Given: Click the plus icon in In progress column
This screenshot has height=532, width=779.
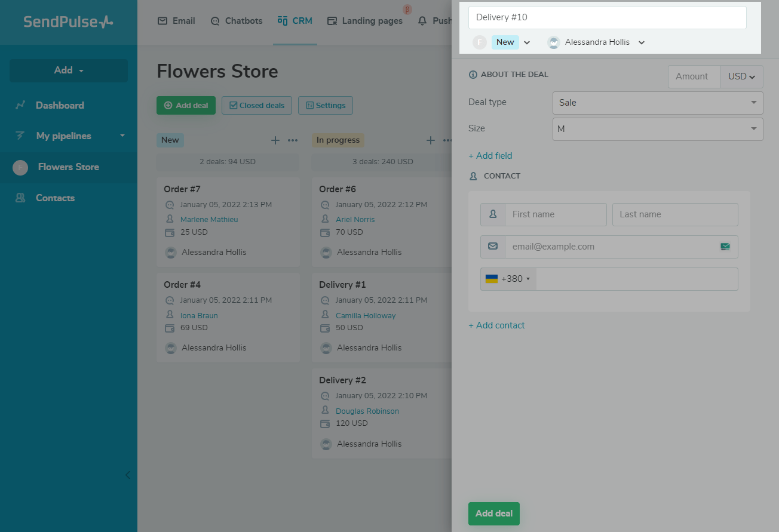Looking at the screenshot, I should tap(430, 140).
